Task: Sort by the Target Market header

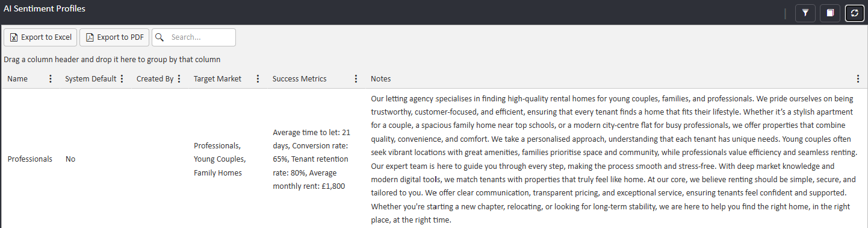Action: click(217, 79)
